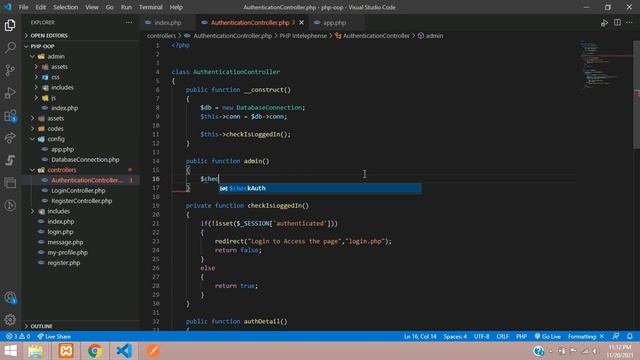Change CRLF end of line sequence
640x360 pixels.
click(x=502, y=336)
